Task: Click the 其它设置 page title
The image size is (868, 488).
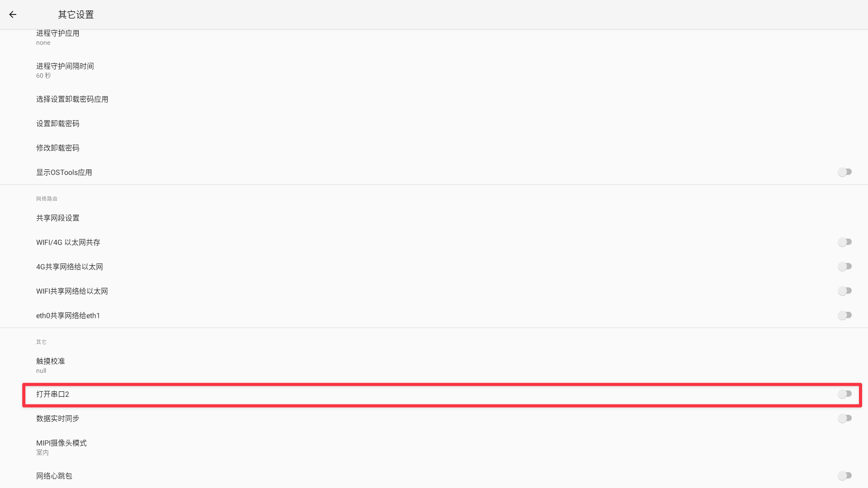Action: click(76, 15)
